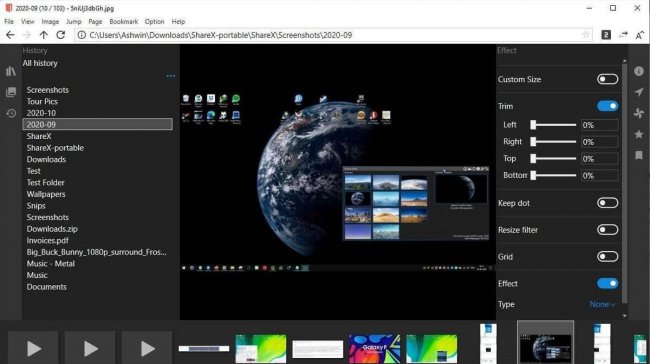Open the navigator arrow panel icon
Screen dimensions: 650x364
(639, 92)
